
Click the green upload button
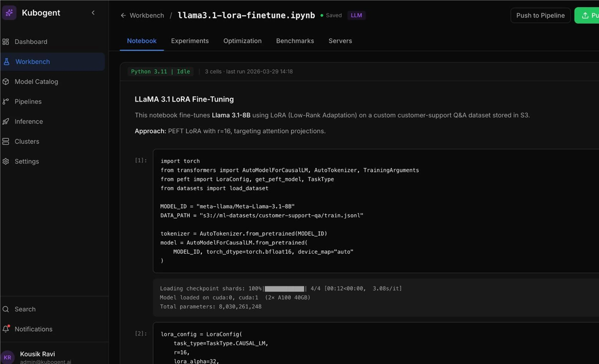[587, 15]
